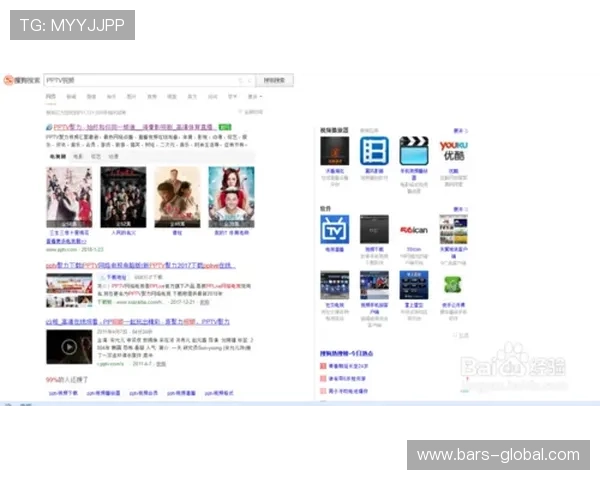This screenshot has height=480, width=600.
Task: Click the 70ican software icon
Action: [x=414, y=229]
